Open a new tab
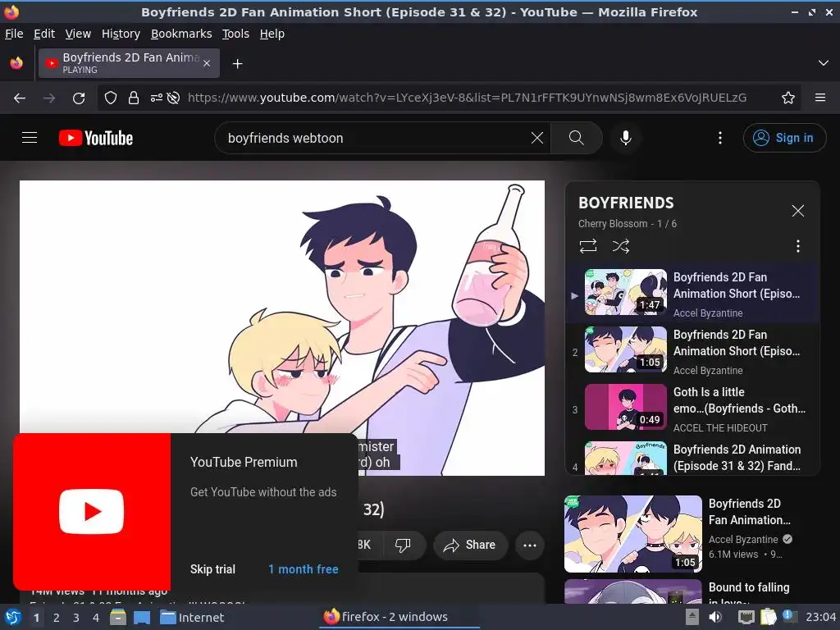This screenshot has height=630, width=840. tap(237, 64)
